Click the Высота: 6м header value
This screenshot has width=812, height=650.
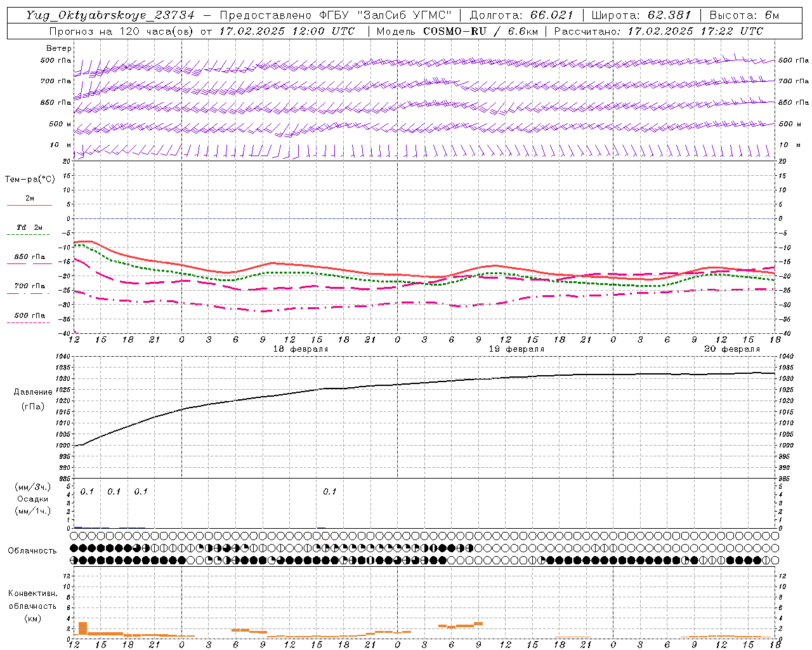[x=744, y=15]
